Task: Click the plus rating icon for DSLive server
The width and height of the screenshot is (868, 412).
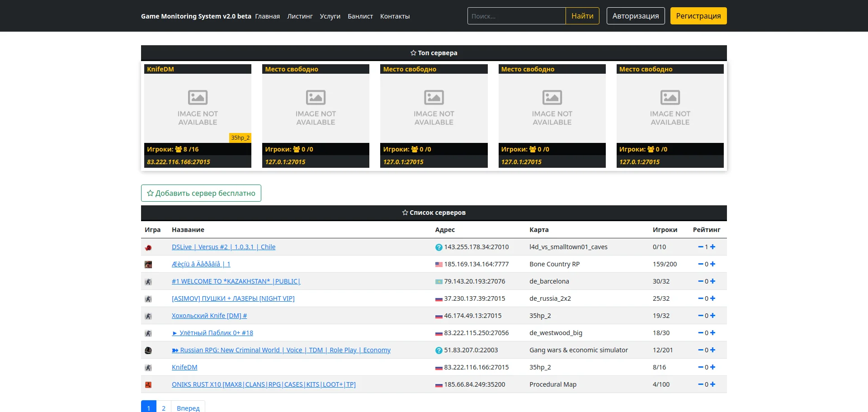Action: (713, 247)
